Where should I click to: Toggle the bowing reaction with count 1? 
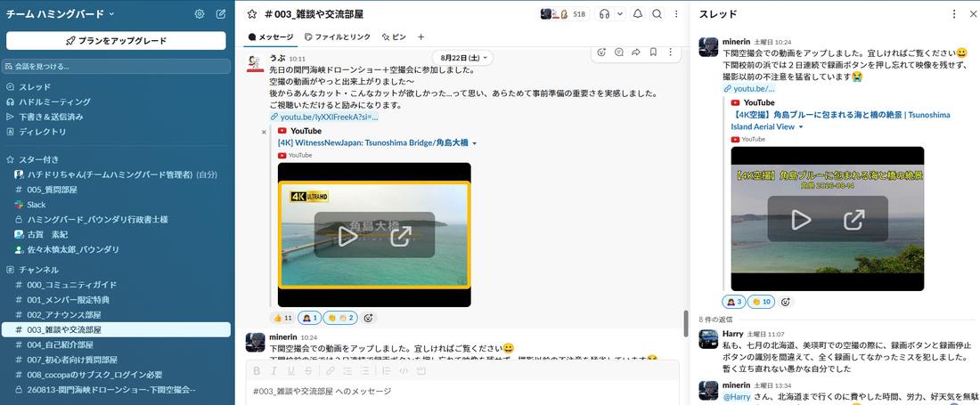[309, 318]
